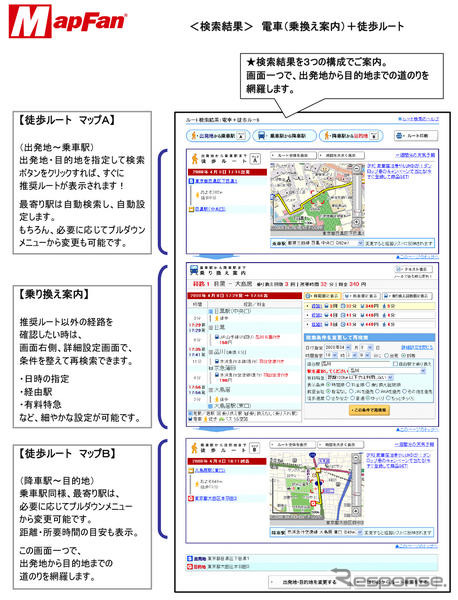Adjust the Map A zoom slider
Viewport: 458px width, 600px height.
coord(357,195)
